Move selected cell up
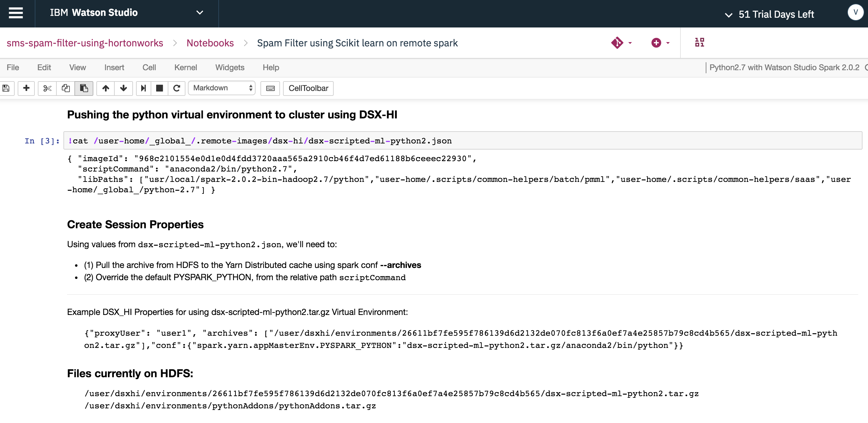Viewport: 868px width, 423px height. 106,88
